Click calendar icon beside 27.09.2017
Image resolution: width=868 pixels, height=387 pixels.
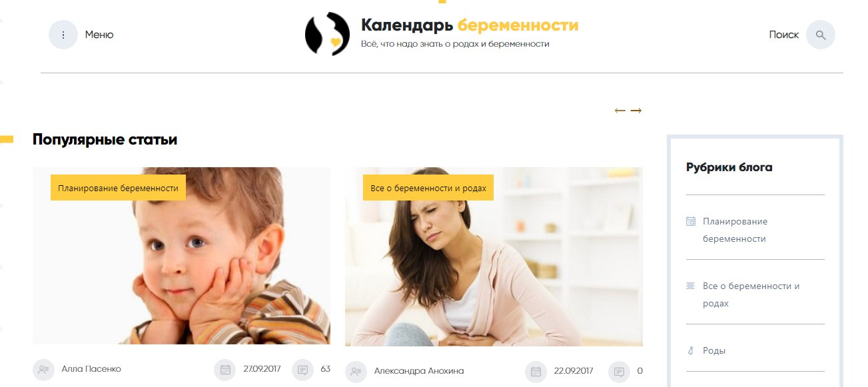pyautogui.click(x=225, y=369)
